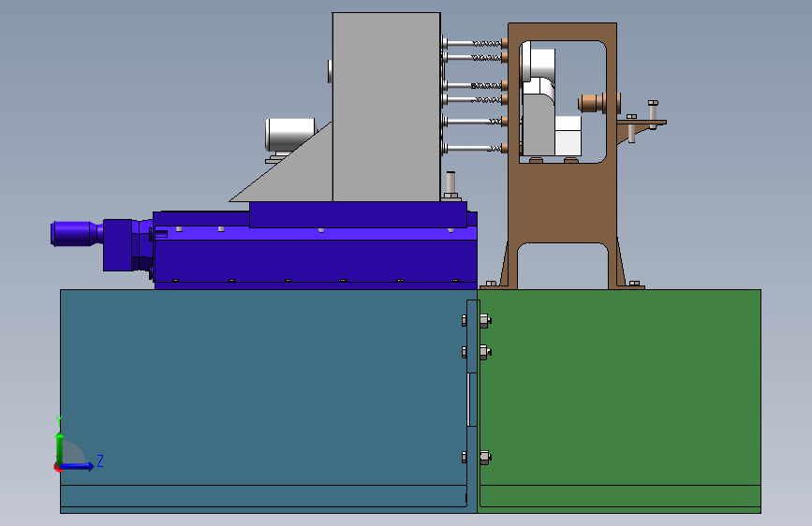Select the white cylindrical motor behind the gray plate
The image size is (812, 526).
click(289, 135)
